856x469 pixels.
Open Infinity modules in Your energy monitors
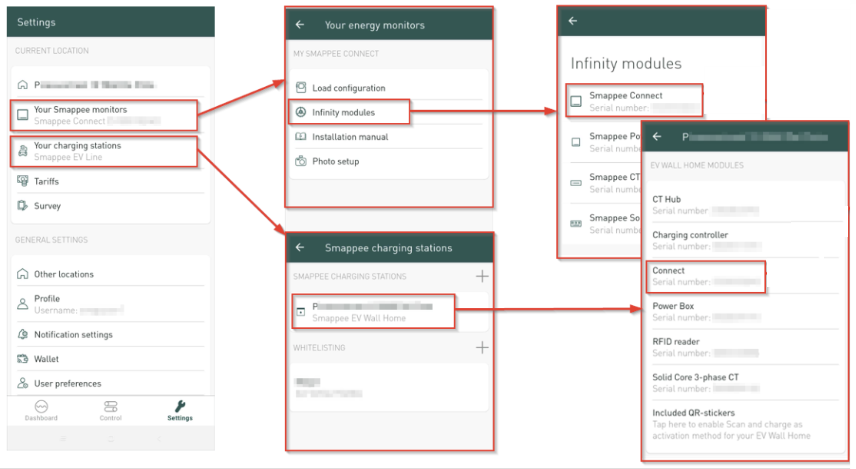pos(349,112)
